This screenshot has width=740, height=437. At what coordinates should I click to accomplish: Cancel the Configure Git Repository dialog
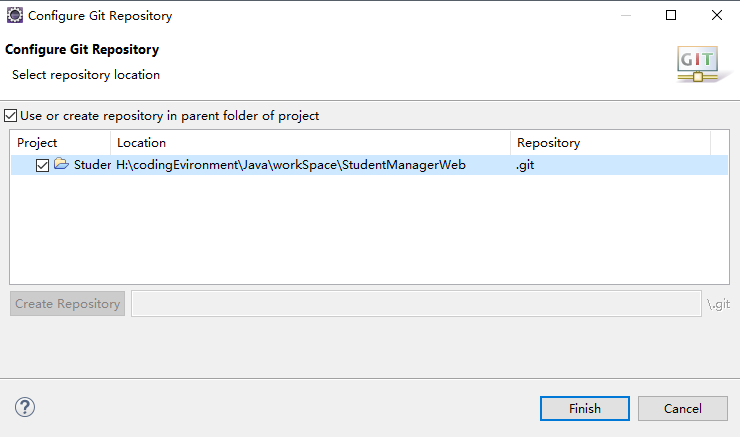point(682,408)
